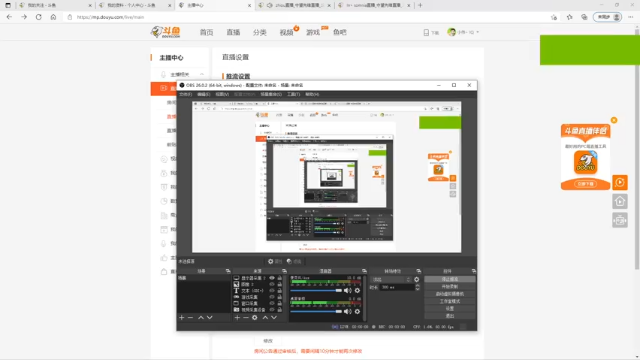Toggle visibility eye of 图像 2 source
Image resolution: width=640 pixels, height=360 pixels.
pyautogui.click(x=272, y=284)
